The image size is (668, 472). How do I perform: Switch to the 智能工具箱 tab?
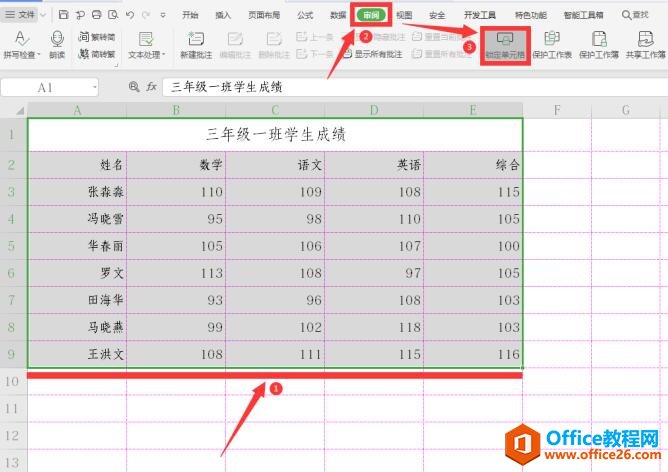[583, 15]
